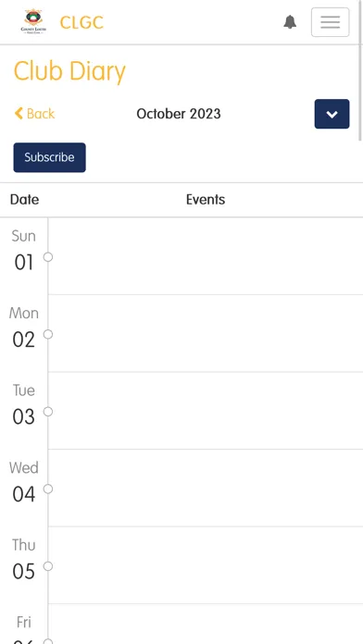Open the empty Wednesday 04 events row
The height and width of the screenshot is (644, 363).
[206, 488]
